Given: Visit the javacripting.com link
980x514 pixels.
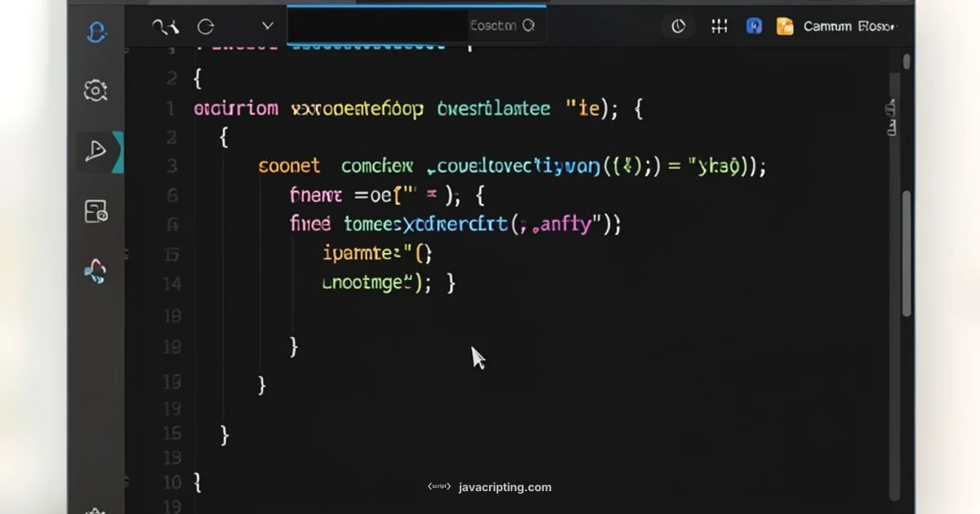Looking at the screenshot, I should 504,486.
